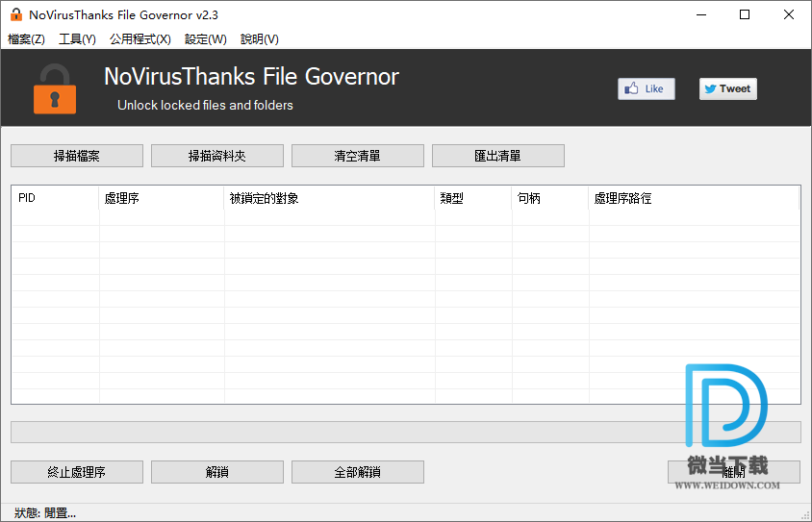This screenshot has width=812, height=522.
Task: Click the Twitter Tweet button
Action: click(727, 89)
